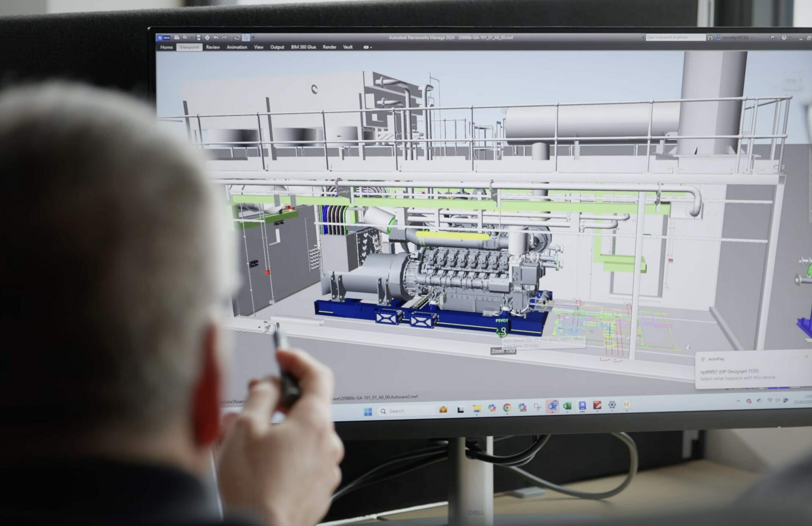Click the Save icon in quick access toolbar
812x526 pixels.
coord(198,37)
